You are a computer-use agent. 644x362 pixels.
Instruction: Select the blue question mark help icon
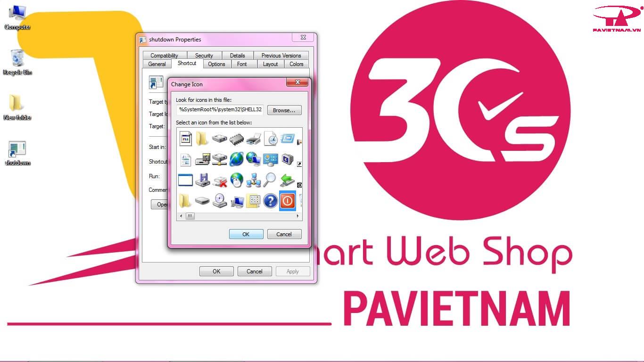click(270, 201)
